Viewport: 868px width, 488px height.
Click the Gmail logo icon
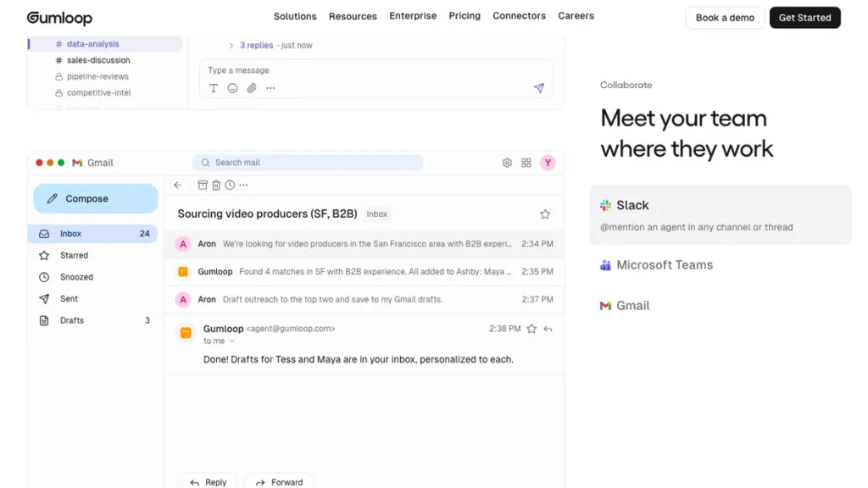77,163
